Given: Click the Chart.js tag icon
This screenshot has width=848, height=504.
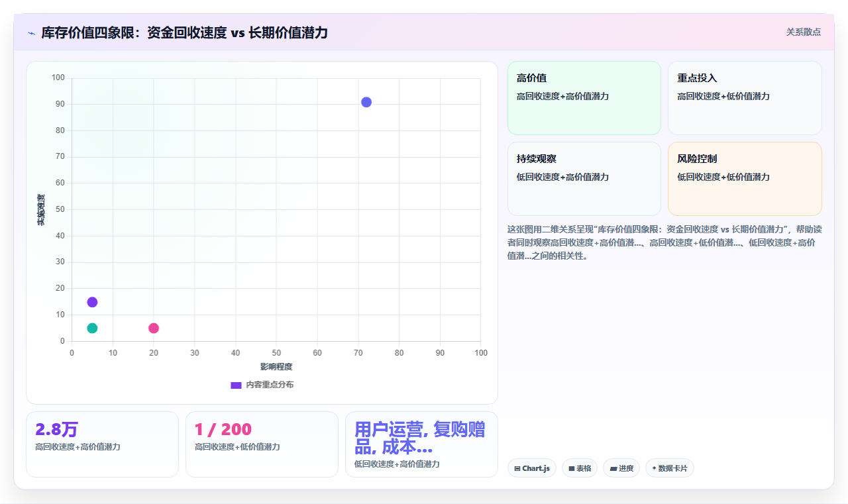Looking at the screenshot, I should (x=517, y=468).
